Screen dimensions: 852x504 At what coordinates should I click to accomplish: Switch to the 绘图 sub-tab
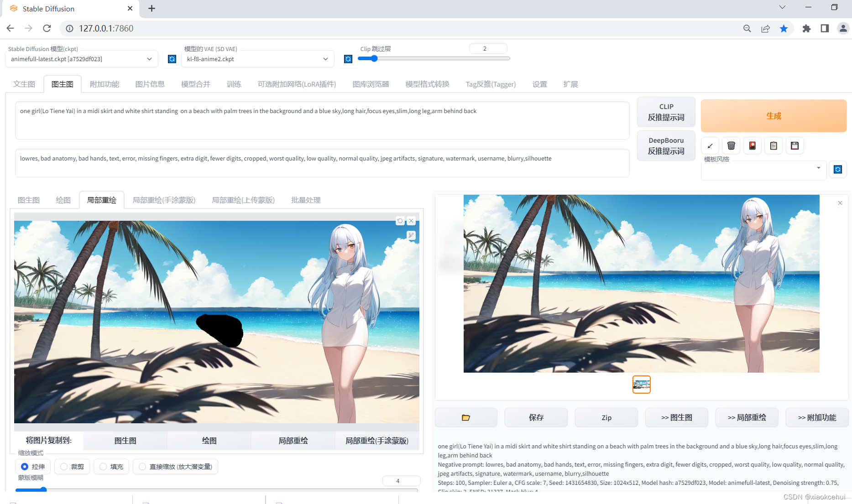63,200
